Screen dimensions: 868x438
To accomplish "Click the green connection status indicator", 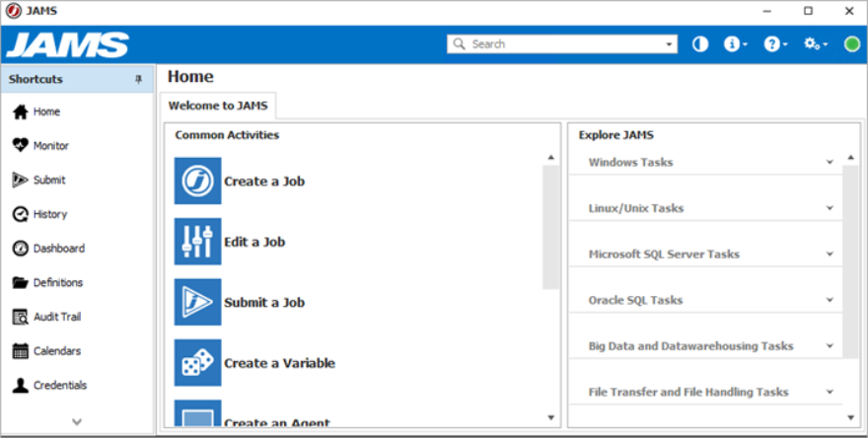I will click(852, 44).
